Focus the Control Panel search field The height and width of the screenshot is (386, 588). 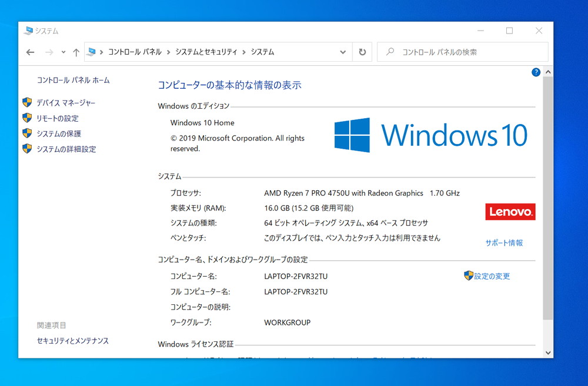tap(463, 52)
